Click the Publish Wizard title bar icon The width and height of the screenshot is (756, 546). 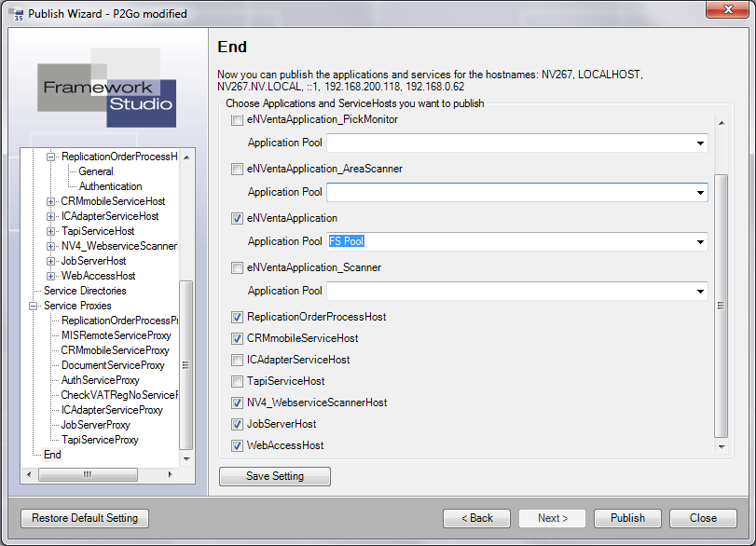tap(17, 14)
